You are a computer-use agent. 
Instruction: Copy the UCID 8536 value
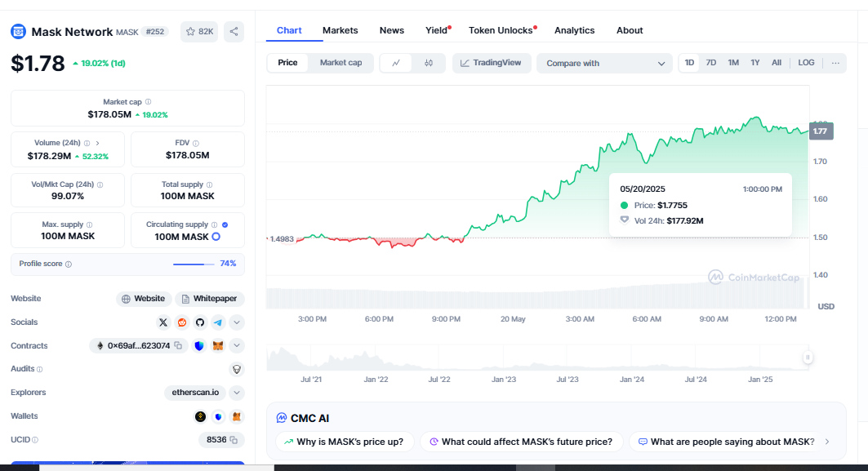(x=234, y=440)
